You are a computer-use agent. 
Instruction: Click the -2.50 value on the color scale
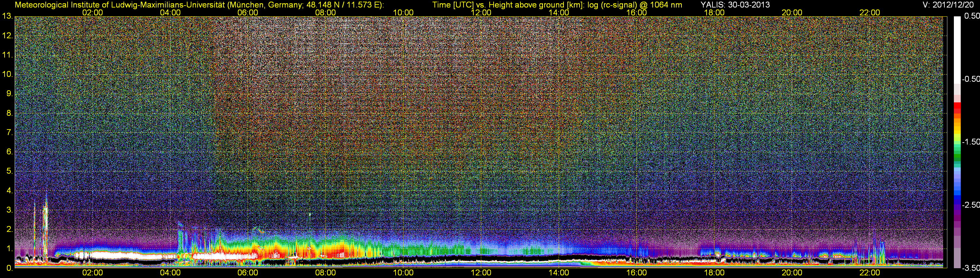pos(971,205)
